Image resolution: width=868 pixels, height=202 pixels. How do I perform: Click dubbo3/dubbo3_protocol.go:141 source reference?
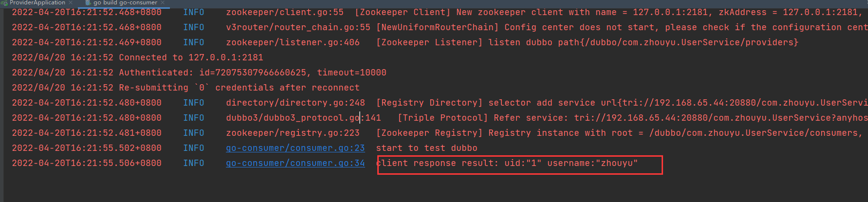[303, 118]
